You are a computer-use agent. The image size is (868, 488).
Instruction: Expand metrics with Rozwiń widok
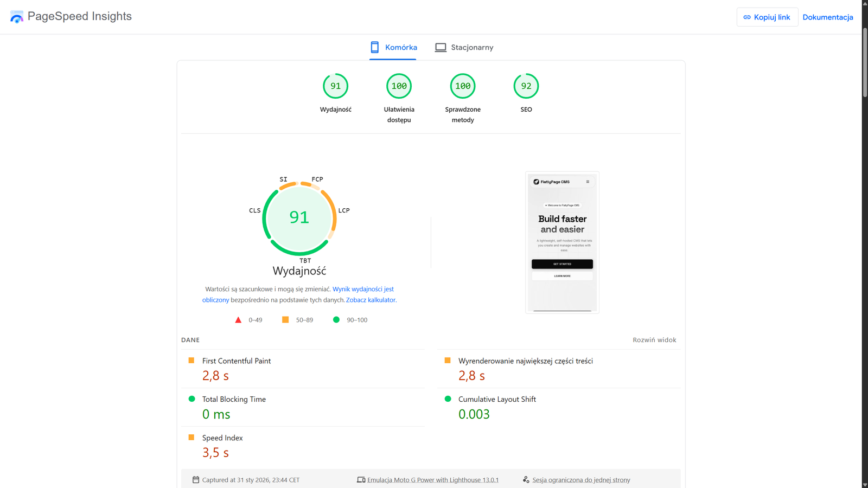point(654,340)
